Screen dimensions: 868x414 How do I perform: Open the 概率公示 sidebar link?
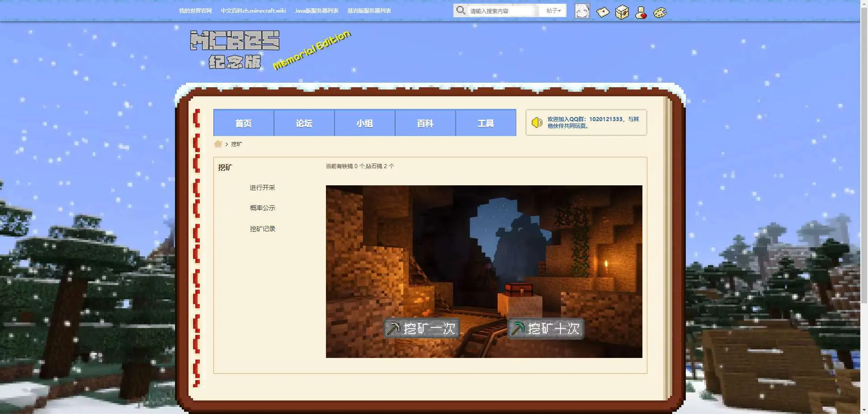pos(262,208)
